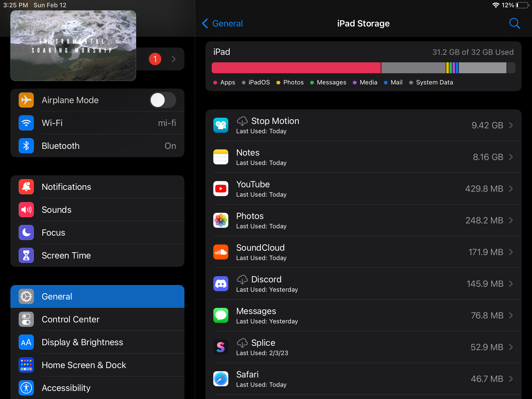Expand Safari storage details chevron

pyautogui.click(x=511, y=379)
